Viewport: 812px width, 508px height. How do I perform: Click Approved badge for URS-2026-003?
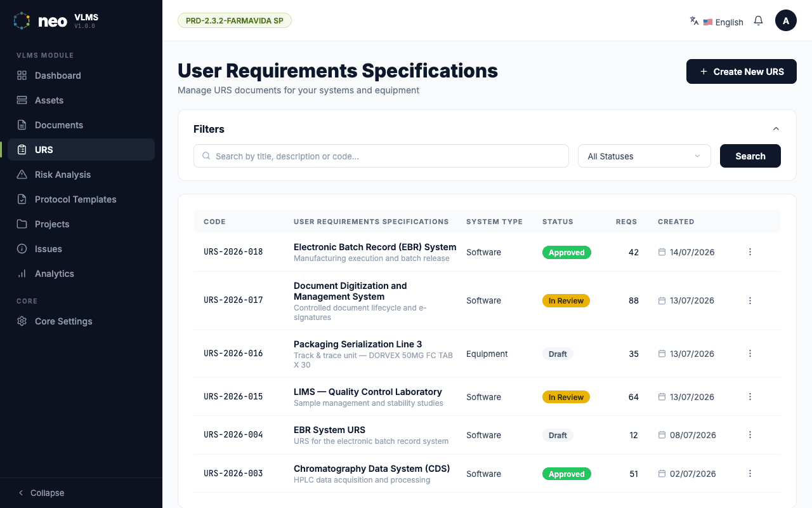(x=566, y=474)
